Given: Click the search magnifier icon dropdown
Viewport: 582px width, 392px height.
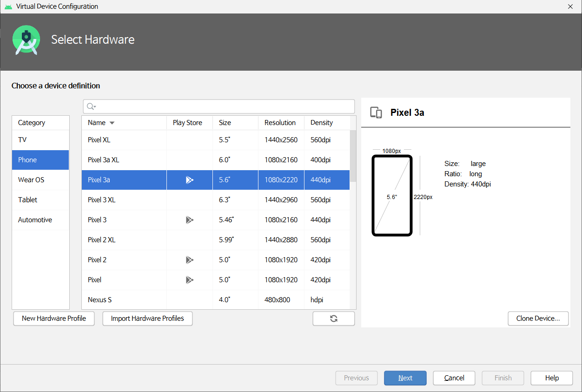Looking at the screenshot, I should pyautogui.click(x=92, y=106).
